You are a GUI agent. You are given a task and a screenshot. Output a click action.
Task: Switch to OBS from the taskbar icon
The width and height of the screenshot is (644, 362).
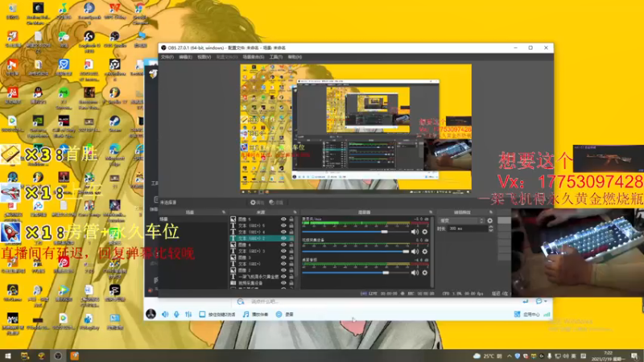point(58,356)
